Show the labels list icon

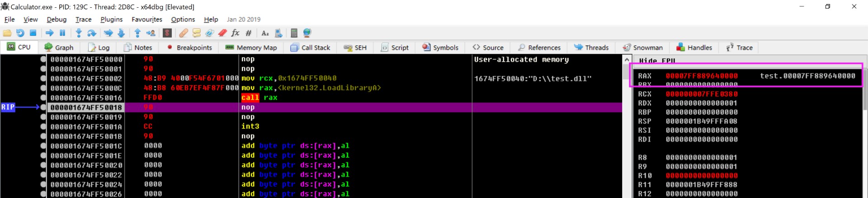pos(209,33)
